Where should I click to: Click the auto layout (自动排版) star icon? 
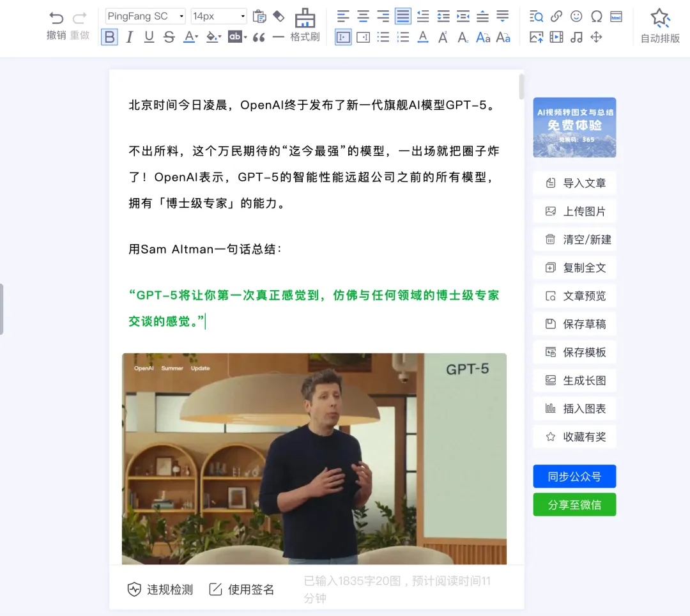[660, 18]
